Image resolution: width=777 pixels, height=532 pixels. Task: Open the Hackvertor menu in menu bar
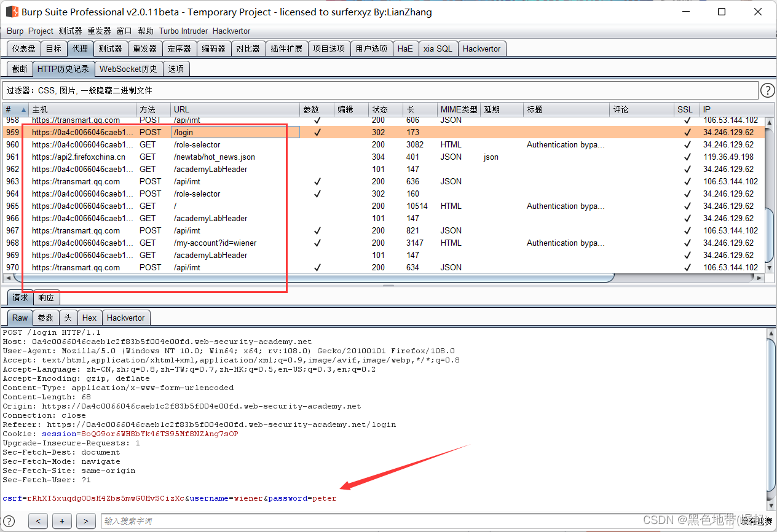(x=231, y=31)
